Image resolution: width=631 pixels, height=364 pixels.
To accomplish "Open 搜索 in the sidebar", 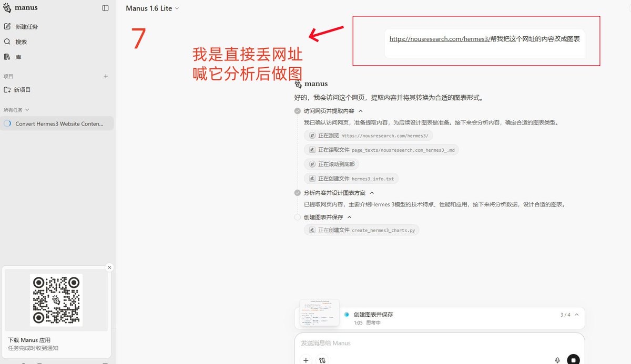I will coord(57,41).
